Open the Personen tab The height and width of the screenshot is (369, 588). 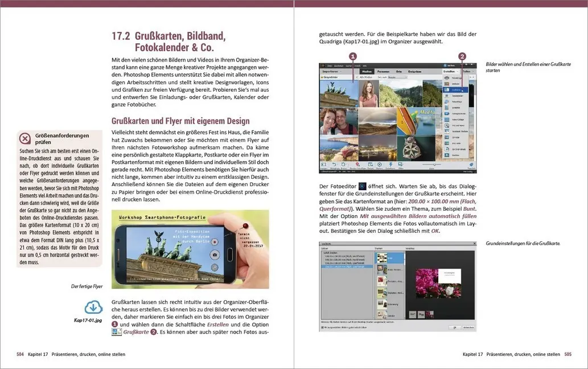coord(383,72)
